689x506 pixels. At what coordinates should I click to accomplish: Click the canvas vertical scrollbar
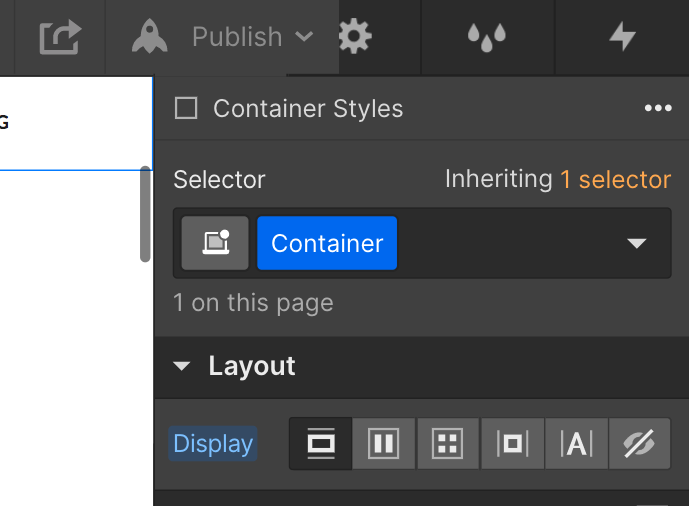coord(145,214)
